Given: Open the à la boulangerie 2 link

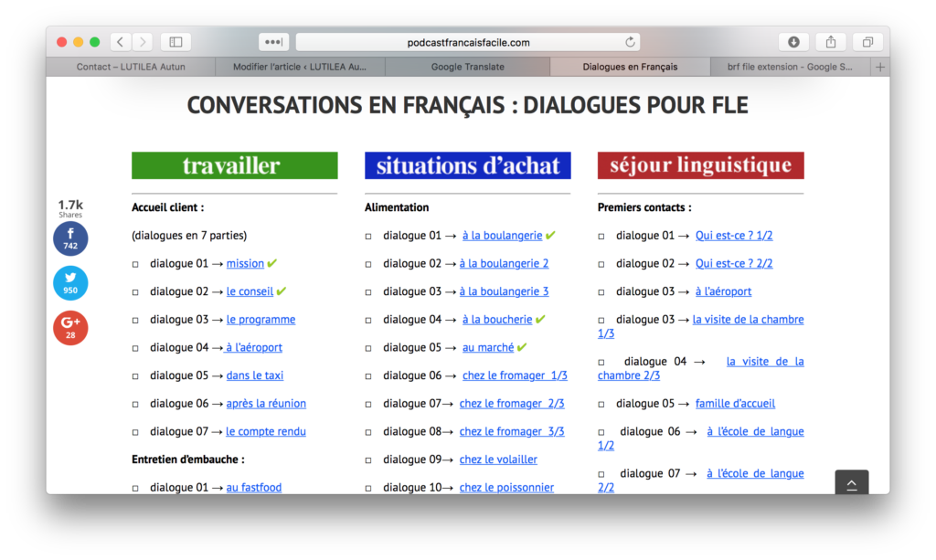Looking at the screenshot, I should pos(504,263).
